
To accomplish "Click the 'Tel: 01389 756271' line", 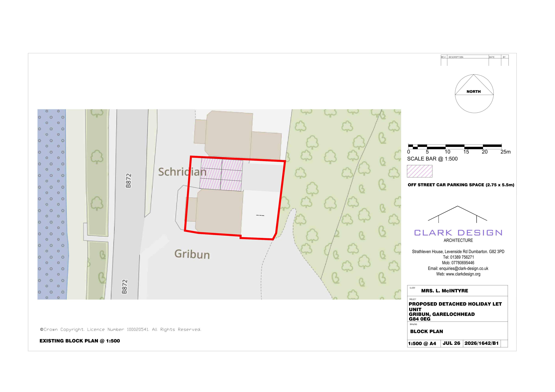I will pyautogui.click(x=458, y=257).
